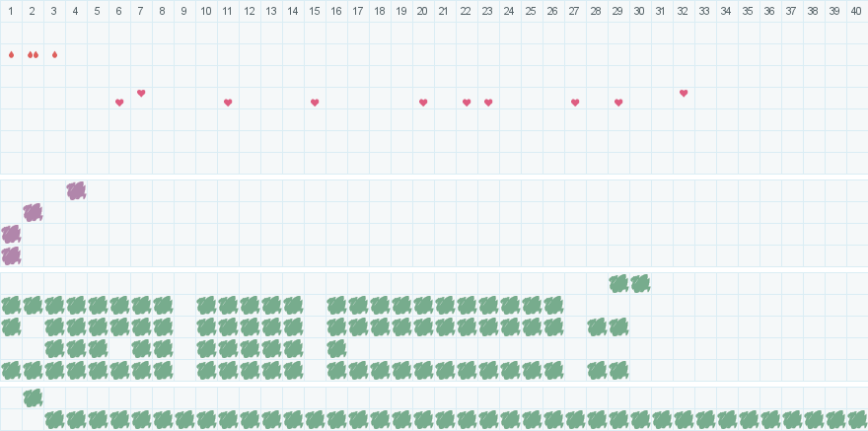868x431 pixels.
Task: Select the day 25 column header
Action: (x=532, y=11)
